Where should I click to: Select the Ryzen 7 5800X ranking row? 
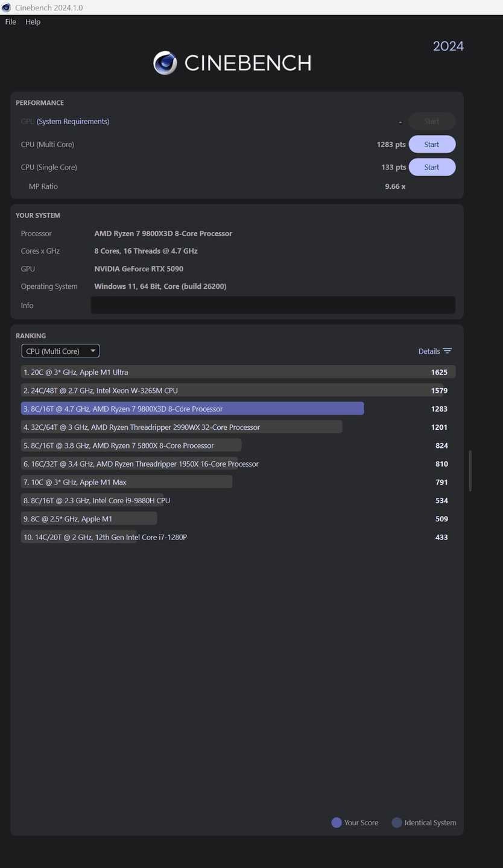tap(238, 445)
